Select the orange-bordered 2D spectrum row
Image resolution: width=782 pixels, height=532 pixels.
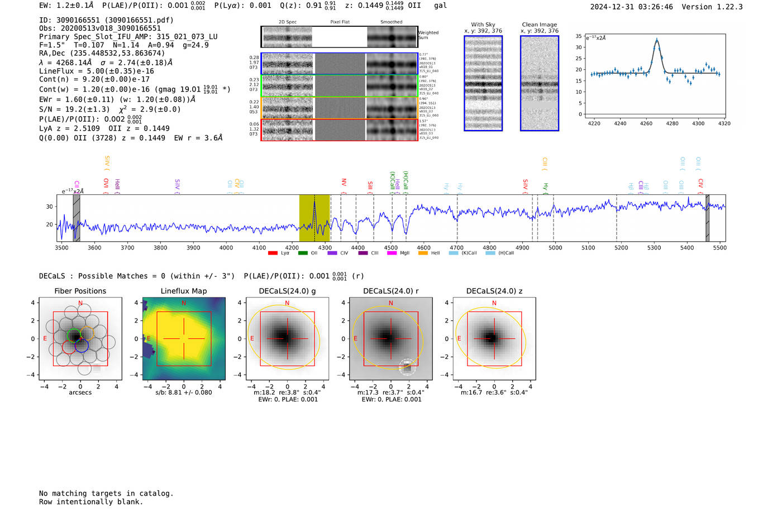pyautogui.click(x=339, y=108)
